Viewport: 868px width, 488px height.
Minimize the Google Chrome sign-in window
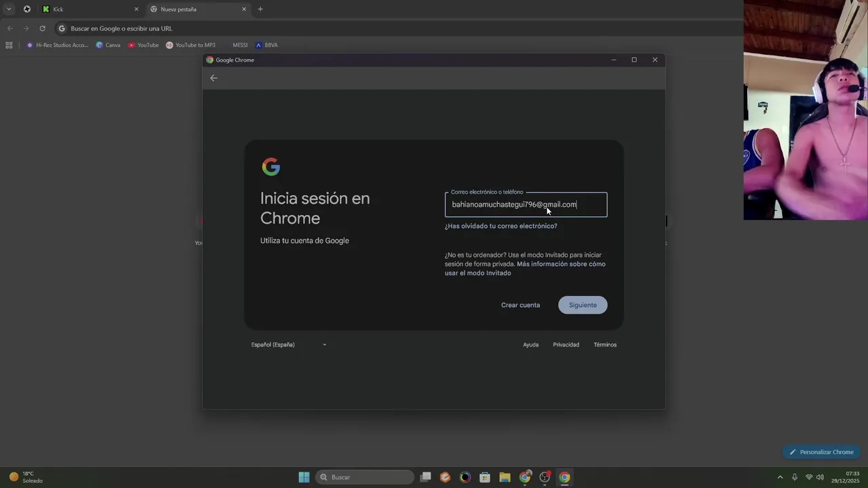[614, 60]
